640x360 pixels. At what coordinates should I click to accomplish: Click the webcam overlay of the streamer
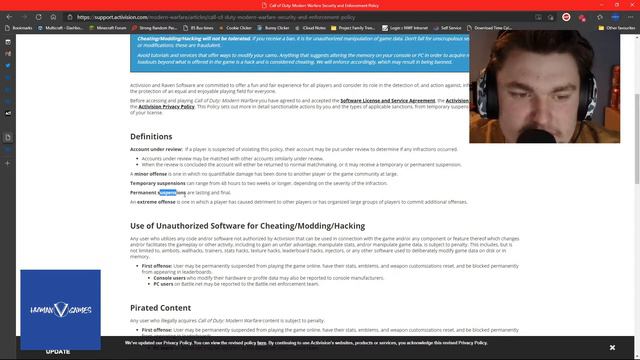tap(544, 87)
